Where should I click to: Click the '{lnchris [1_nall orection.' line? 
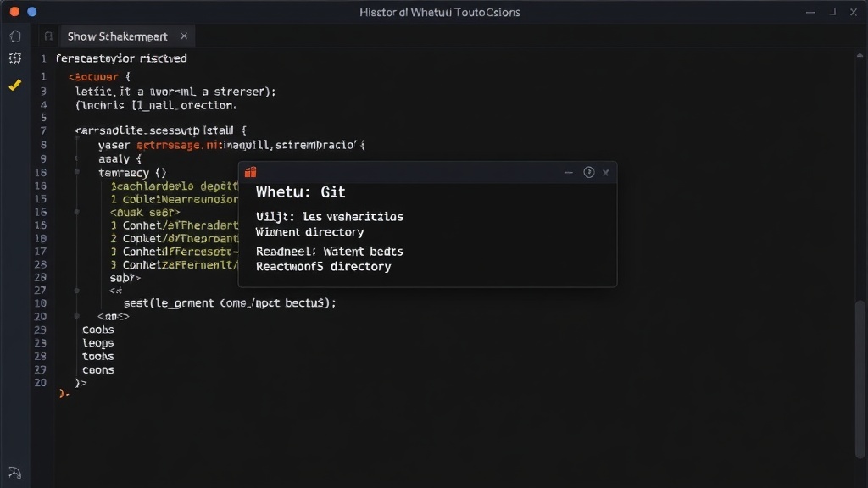[156, 105]
